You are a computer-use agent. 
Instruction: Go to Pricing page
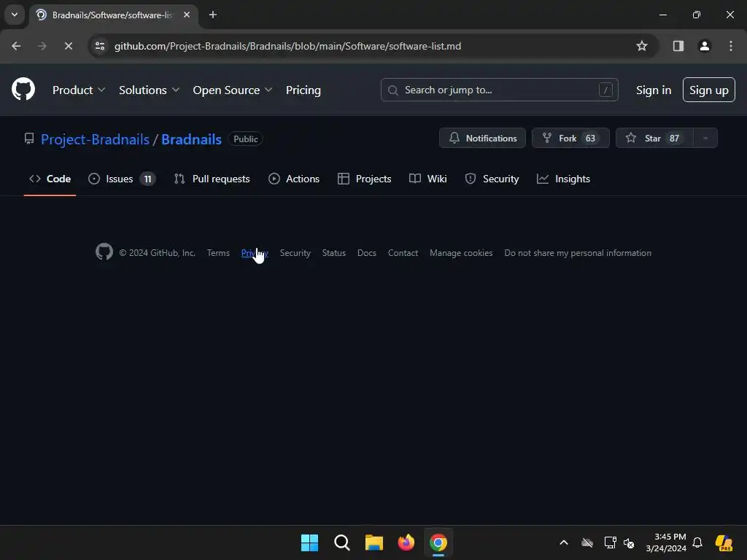(x=303, y=90)
